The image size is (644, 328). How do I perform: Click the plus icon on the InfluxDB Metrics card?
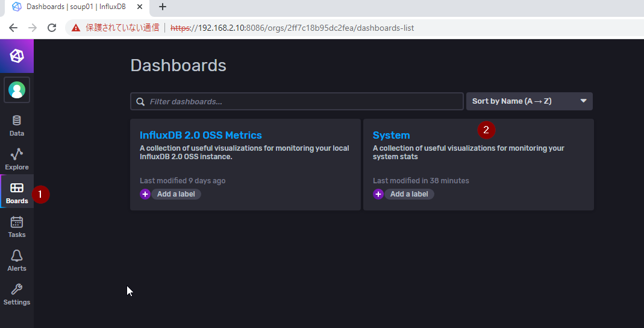click(x=145, y=194)
